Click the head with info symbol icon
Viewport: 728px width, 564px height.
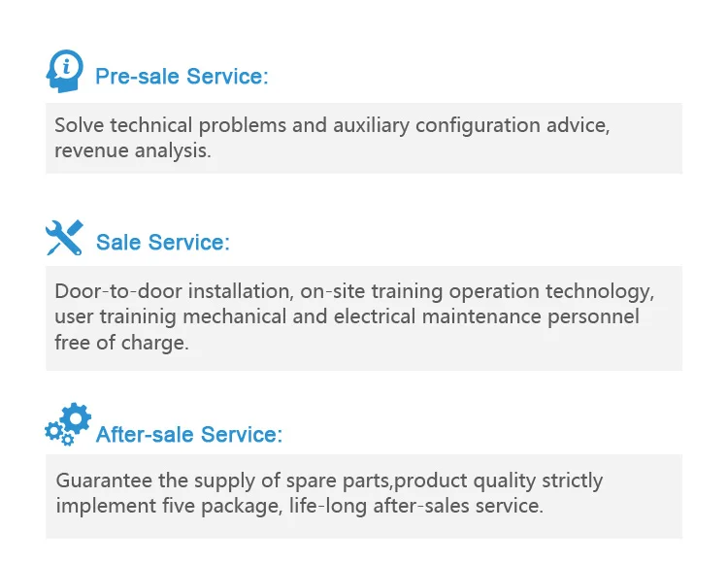(x=64, y=71)
